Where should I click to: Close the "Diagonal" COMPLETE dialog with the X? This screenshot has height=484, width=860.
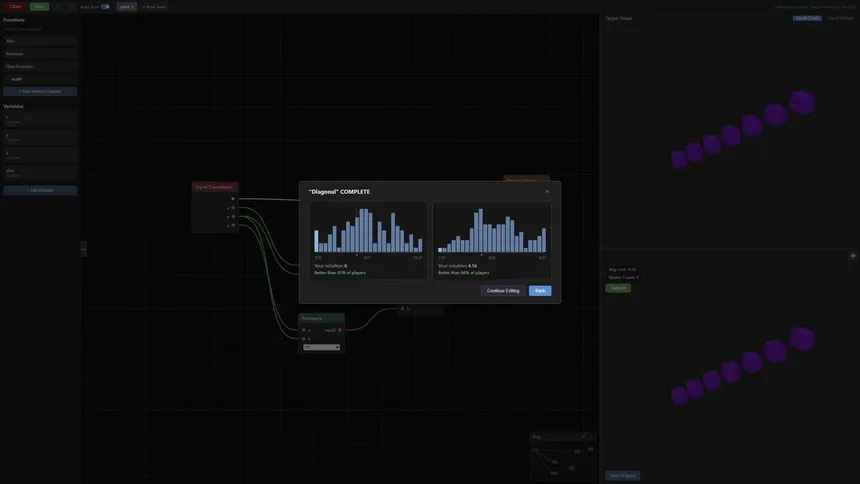coord(547,191)
